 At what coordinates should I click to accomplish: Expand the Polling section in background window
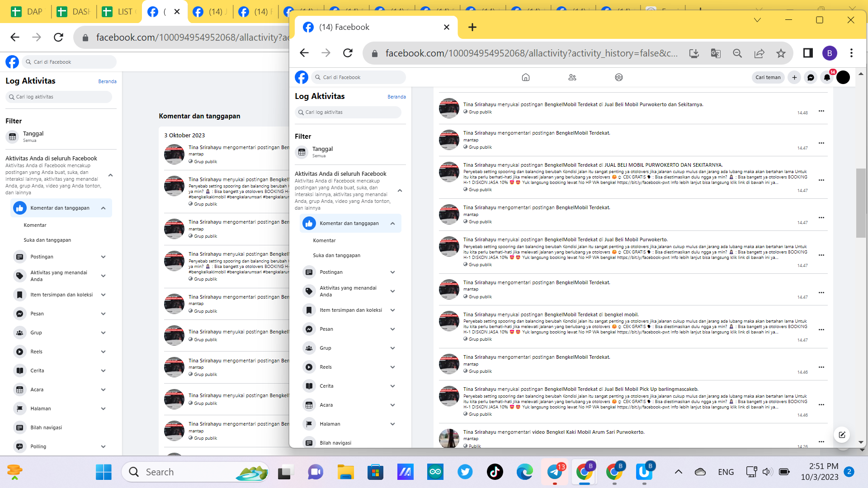pos(103,446)
